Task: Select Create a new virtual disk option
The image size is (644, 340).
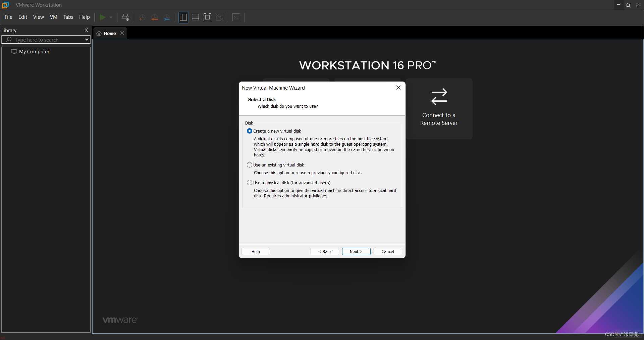Action: [x=274, y=131]
